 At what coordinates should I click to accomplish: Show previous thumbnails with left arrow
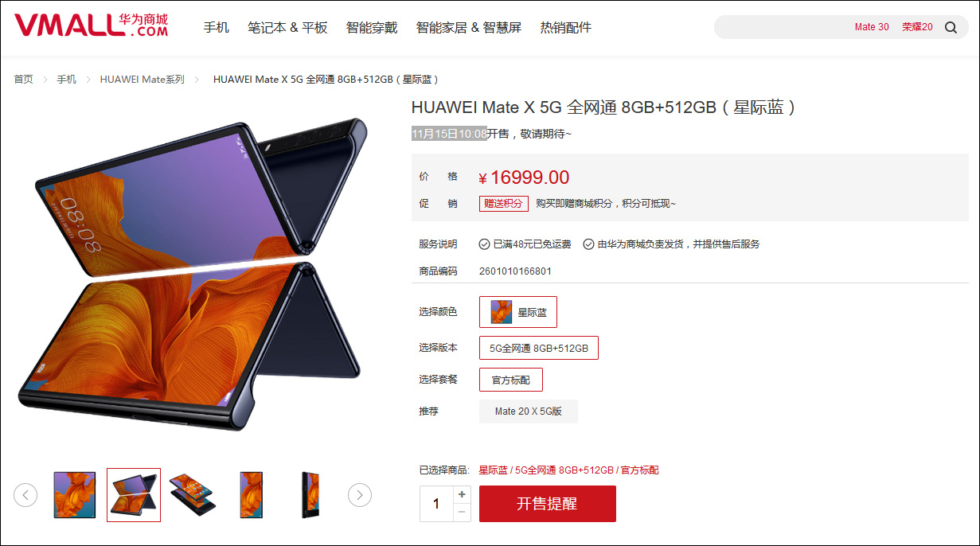coord(25,495)
